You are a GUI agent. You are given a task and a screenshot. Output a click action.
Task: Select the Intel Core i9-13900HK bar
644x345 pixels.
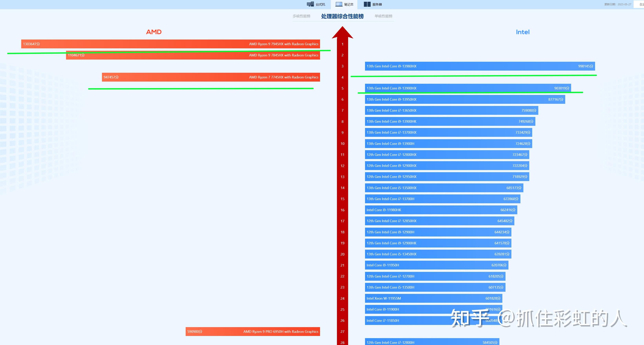click(450, 122)
